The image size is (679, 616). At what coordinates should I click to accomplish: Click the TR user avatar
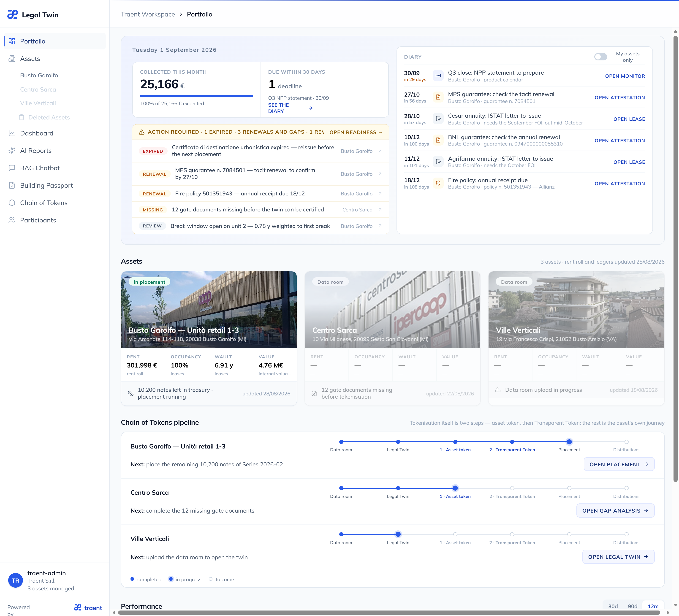click(16, 580)
